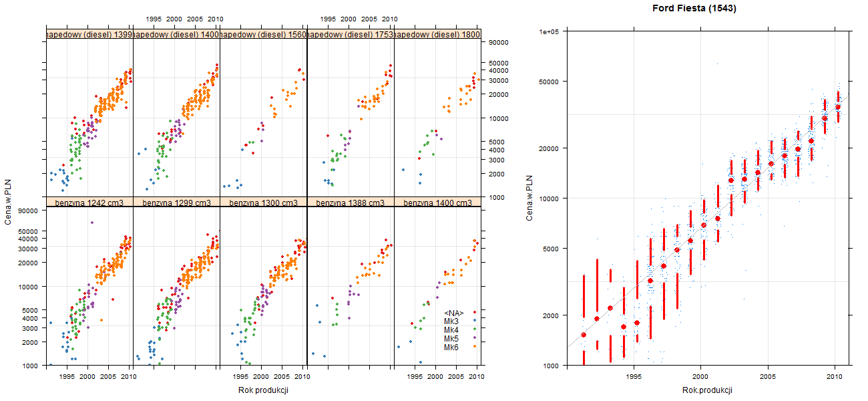The width and height of the screenshot is (868, 401).
Task: Click the 1000 tick in the Ford Fiesta plot
Action: [x=551, y=365]
